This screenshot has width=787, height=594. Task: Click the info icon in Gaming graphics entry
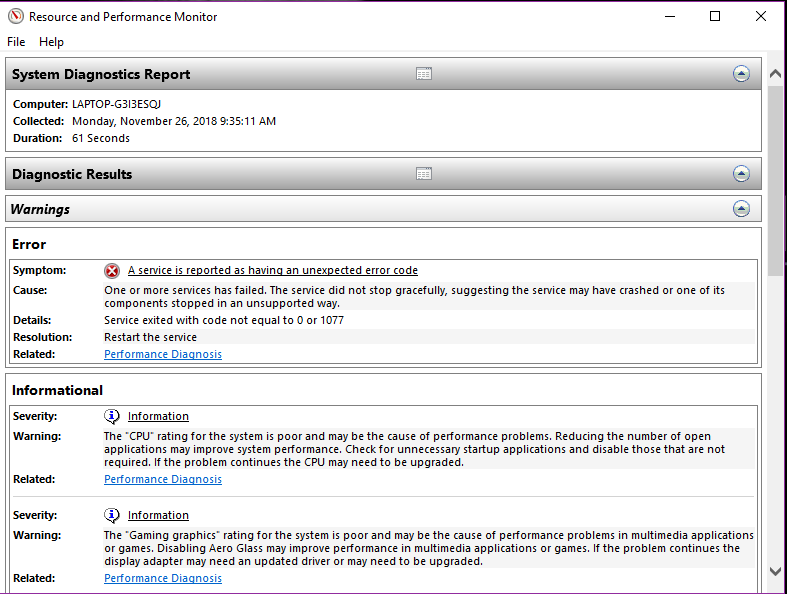click(112, 515)
